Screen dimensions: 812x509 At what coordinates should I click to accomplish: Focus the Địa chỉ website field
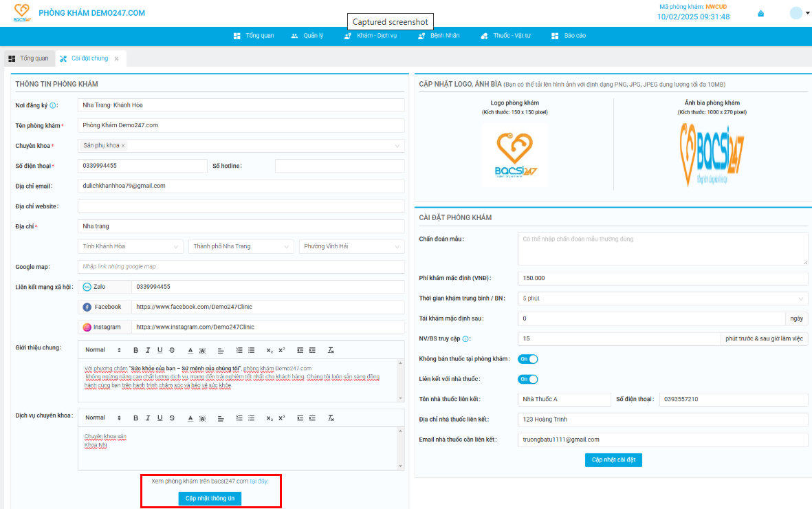pyautogui.click(x=241, y=206)
